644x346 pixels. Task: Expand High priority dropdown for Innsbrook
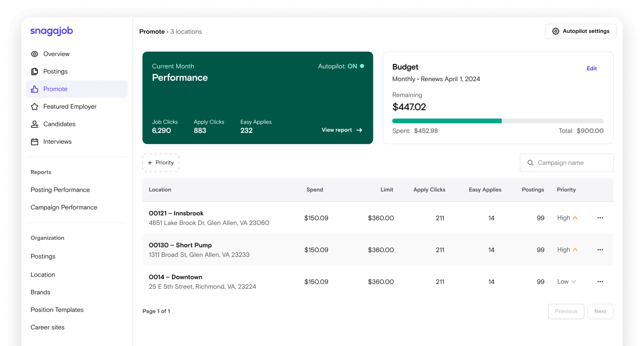pos(567,218)
